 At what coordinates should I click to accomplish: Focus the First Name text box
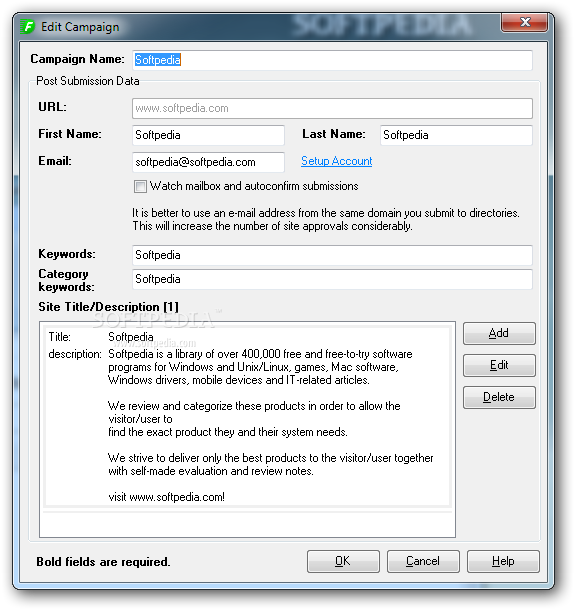208,135
